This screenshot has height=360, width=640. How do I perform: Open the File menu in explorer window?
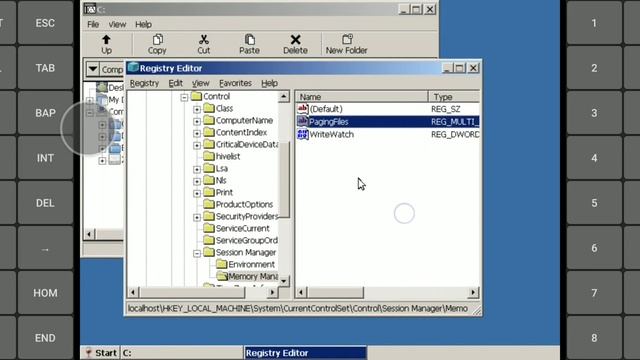click(93, 24)
